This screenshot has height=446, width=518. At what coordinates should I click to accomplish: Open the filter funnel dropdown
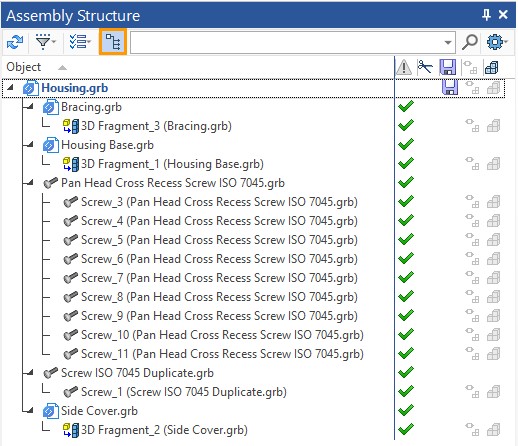pos(46,42)
